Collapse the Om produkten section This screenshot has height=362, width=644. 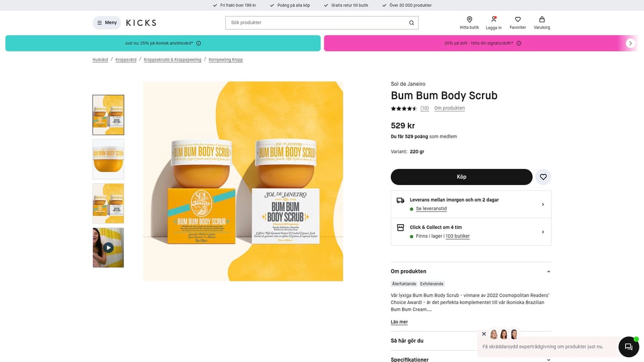click(548, 271)
